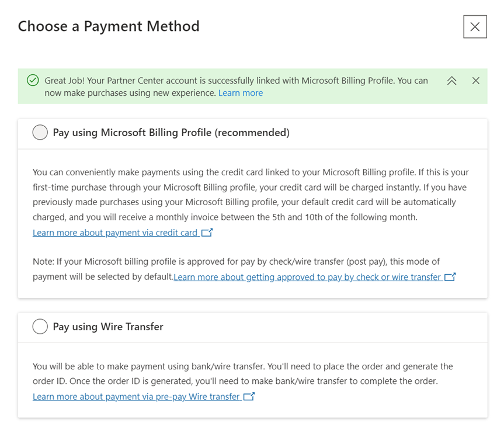Image resolution: width=504 pixels, height=429 pixels.
Task: Click the green success checkmark icon
Action: 33,81
